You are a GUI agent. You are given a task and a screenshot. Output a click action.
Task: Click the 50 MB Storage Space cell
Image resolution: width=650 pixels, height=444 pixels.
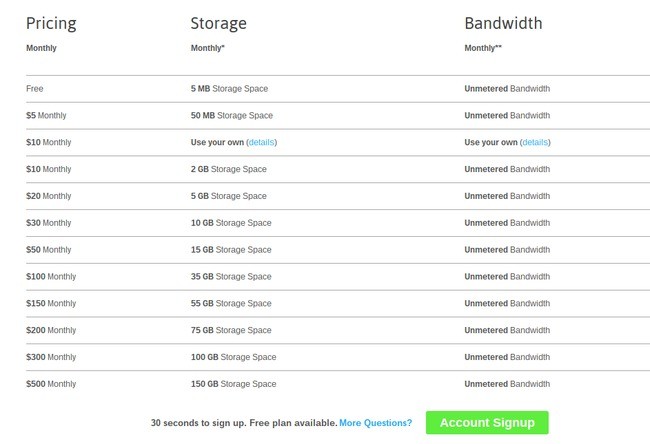(x=231, y=116)
